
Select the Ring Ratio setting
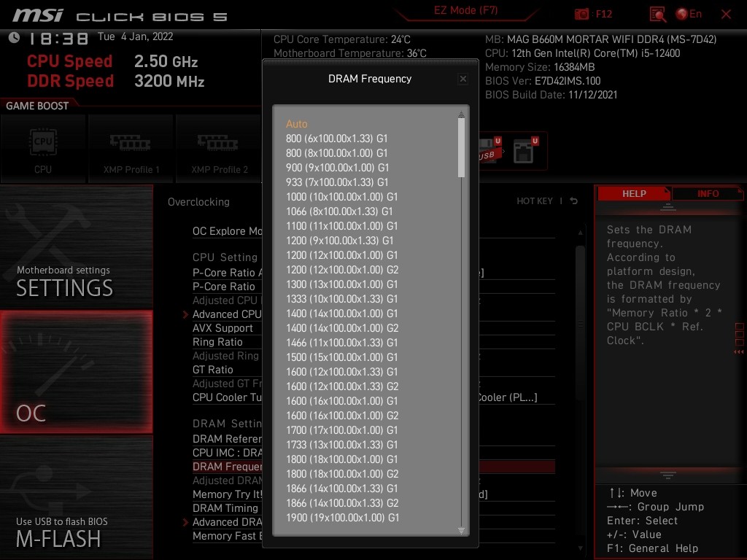click(217, 342)
